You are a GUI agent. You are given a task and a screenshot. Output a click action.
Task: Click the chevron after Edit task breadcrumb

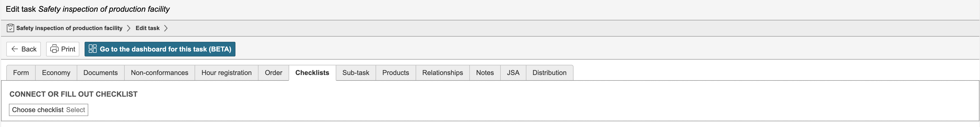coord(166,28)
